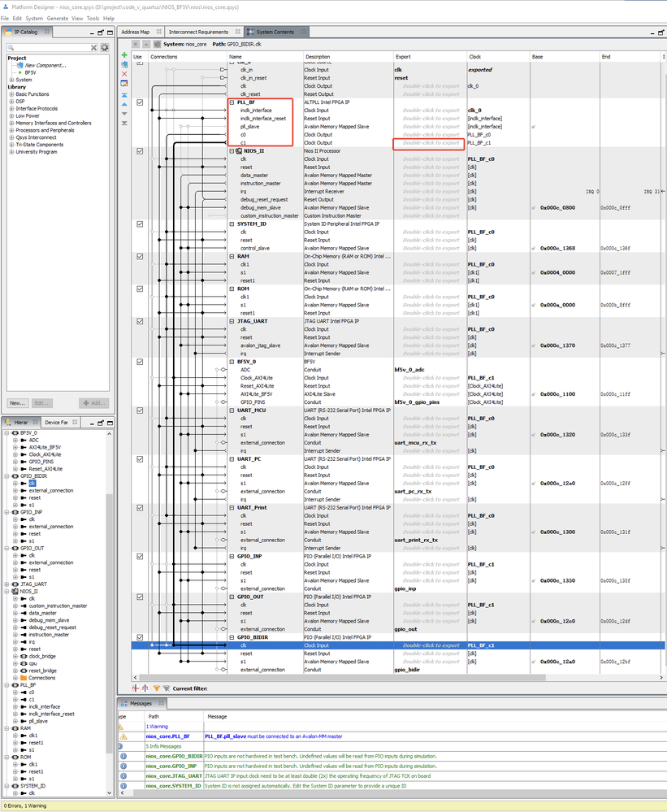The image size is (667, 812).
Task: Click the gray Move down arrow icon
Action: [124, 114]
